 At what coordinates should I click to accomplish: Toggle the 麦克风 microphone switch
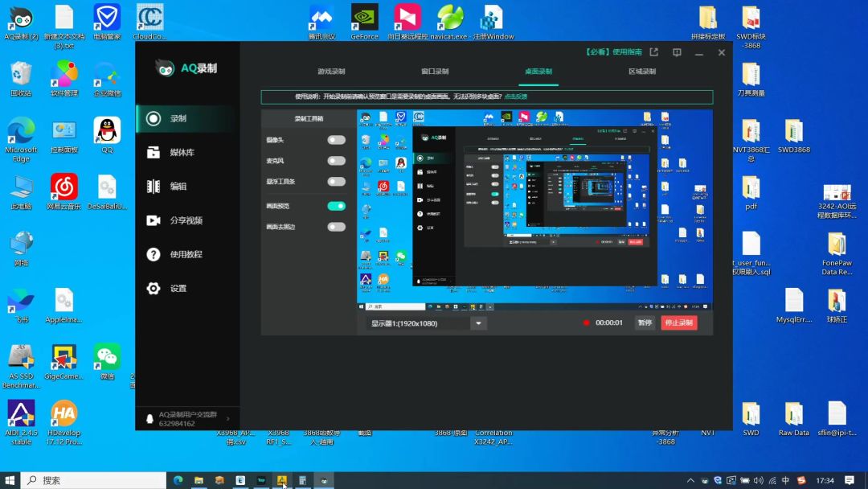click(336, 161)
